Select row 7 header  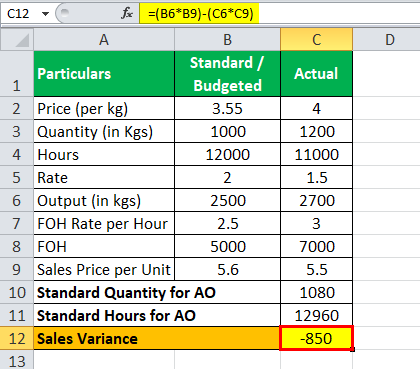coord(17,223)
